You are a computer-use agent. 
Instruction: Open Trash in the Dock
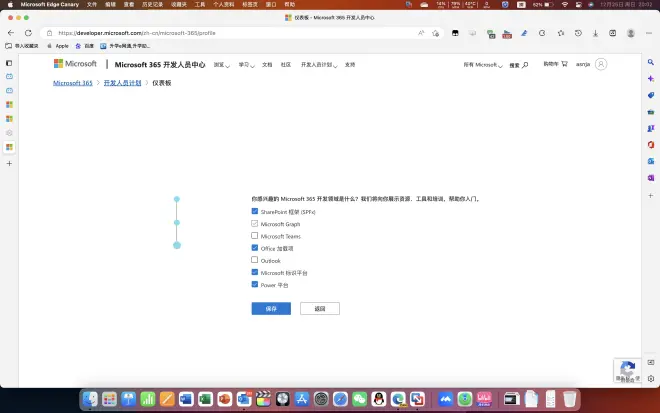(x=570, y=399)
